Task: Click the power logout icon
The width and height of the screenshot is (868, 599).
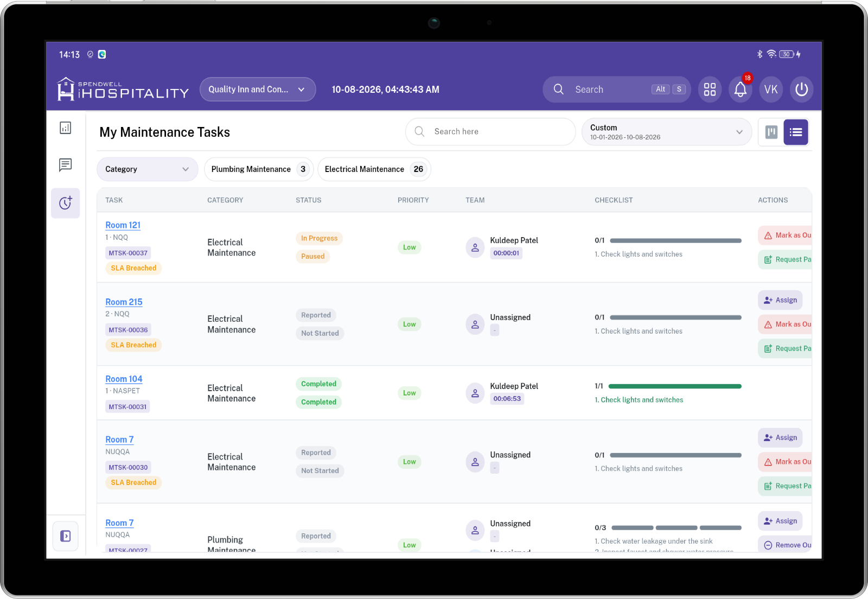Action: pyautogui.click(x=801, y=90)
